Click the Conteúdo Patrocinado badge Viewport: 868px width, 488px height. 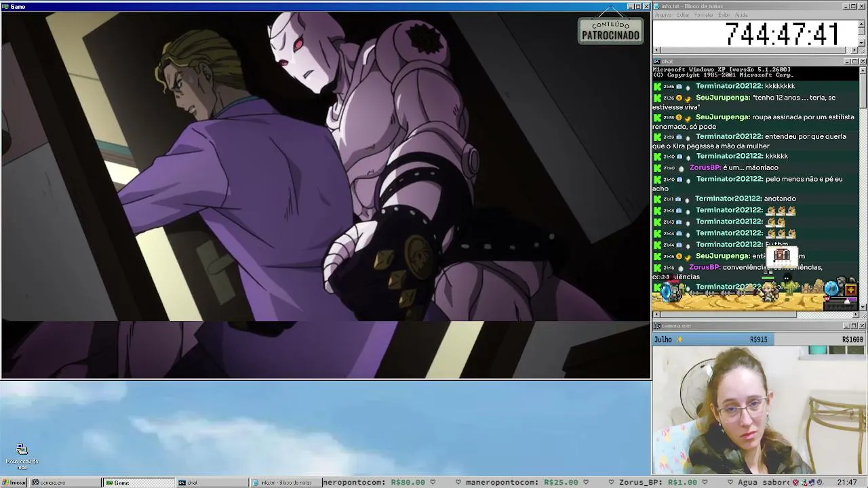[x=610, y=30]
